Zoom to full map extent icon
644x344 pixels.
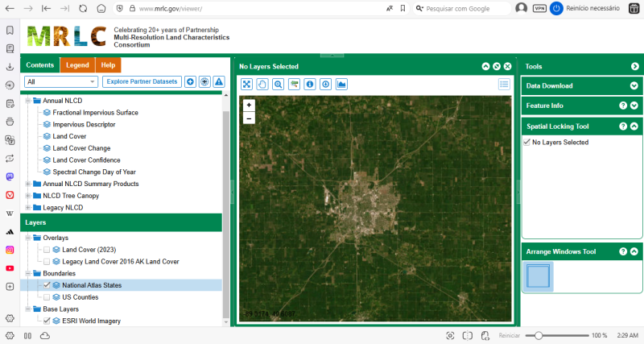(x=246, y=85)
